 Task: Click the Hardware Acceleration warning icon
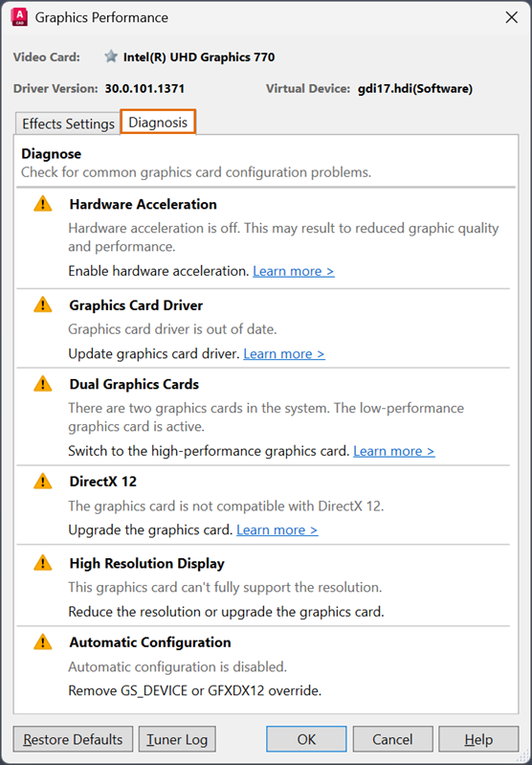click(x=43, y=204)
